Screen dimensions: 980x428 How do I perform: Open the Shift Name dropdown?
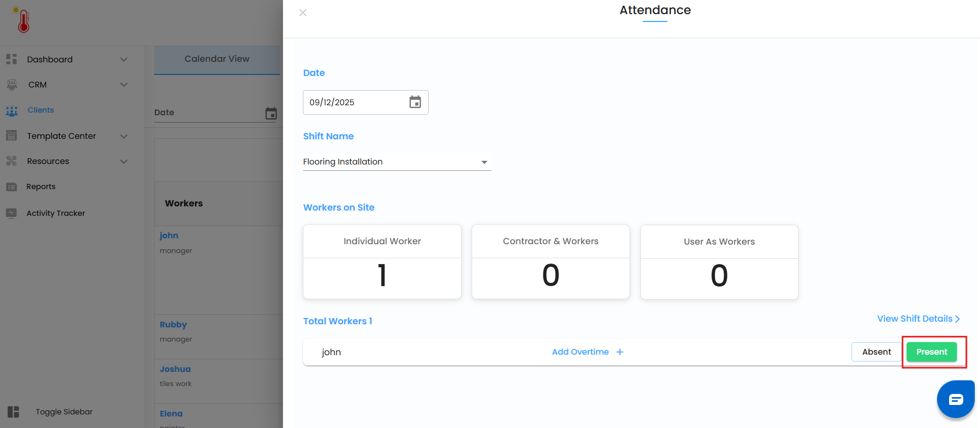click(x=397, y=162)
